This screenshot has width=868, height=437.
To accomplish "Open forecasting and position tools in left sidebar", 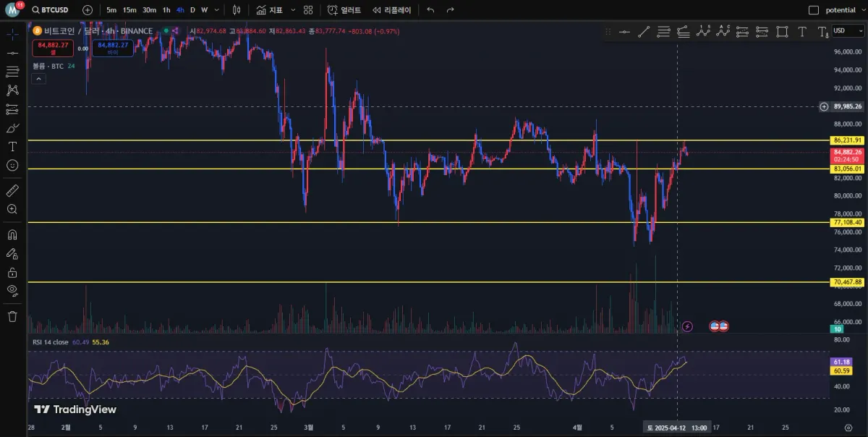I will tap(12, 109).
